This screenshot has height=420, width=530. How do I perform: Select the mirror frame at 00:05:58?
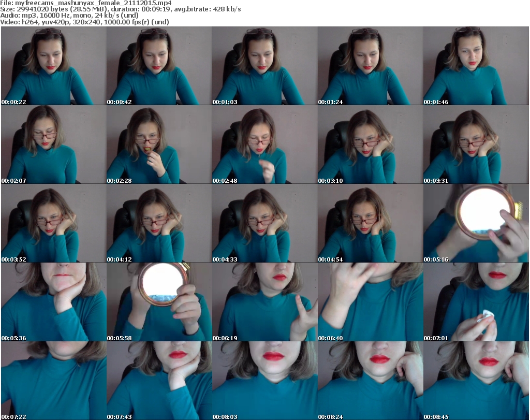click(x=159, y=302)
